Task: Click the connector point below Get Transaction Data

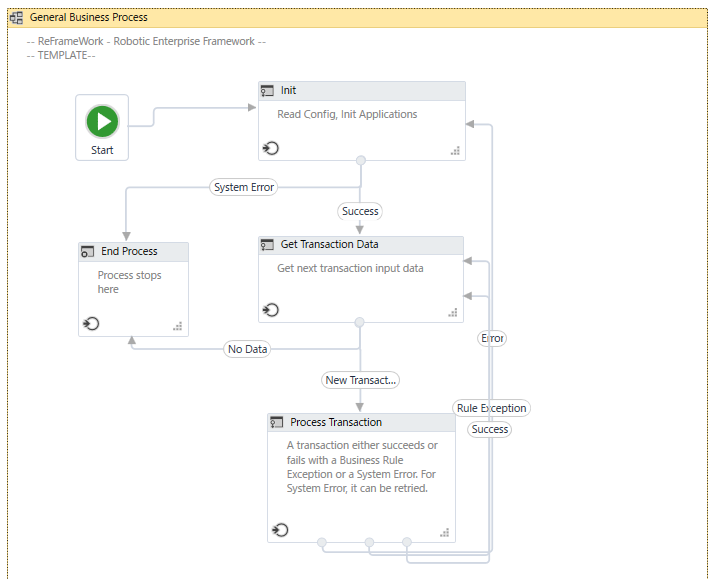Action: coord(359,322)
